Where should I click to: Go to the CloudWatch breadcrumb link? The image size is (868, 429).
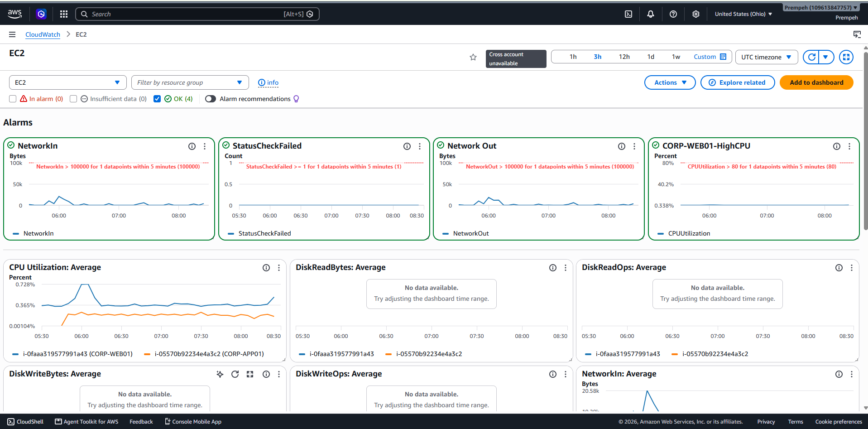[43, 34]
